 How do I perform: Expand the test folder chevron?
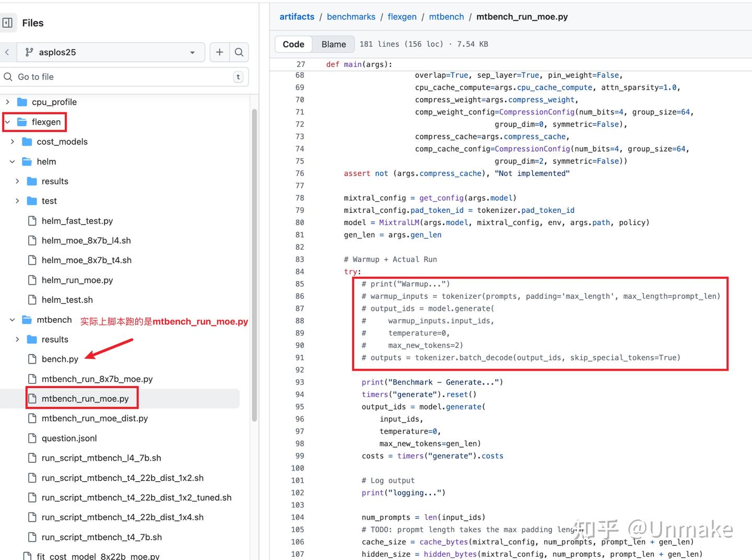point(18,201)
